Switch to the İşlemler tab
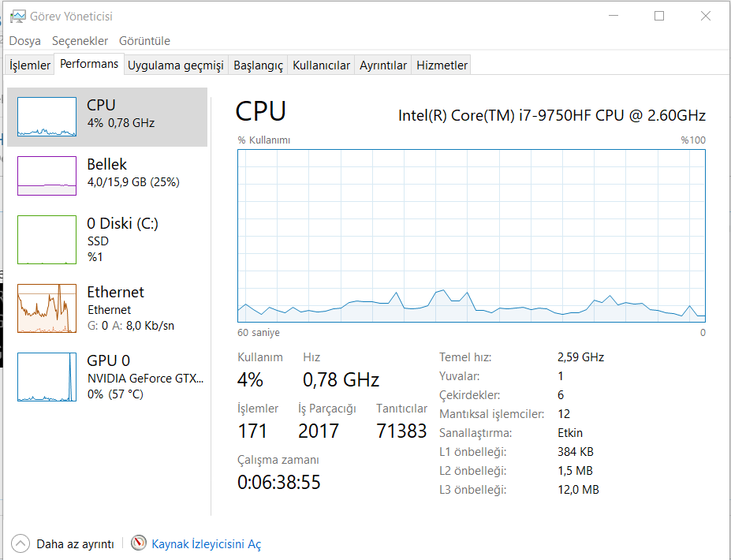 click(30, 65)
